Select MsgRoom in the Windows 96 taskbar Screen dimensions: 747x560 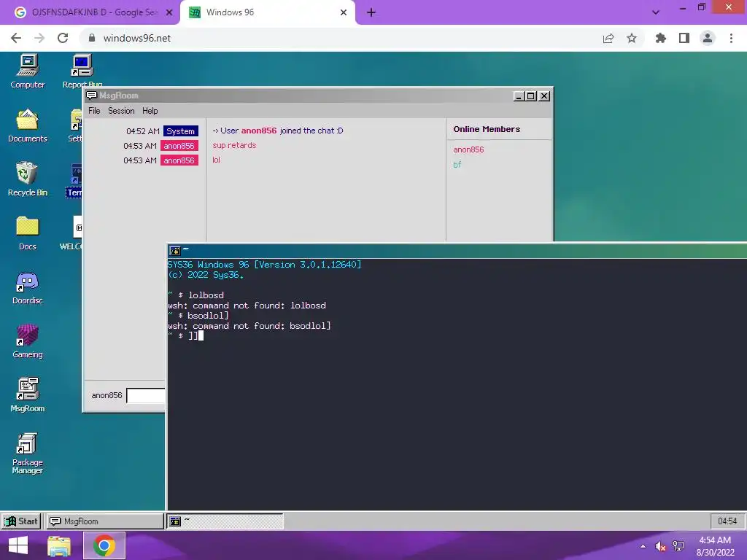[105, 521]
